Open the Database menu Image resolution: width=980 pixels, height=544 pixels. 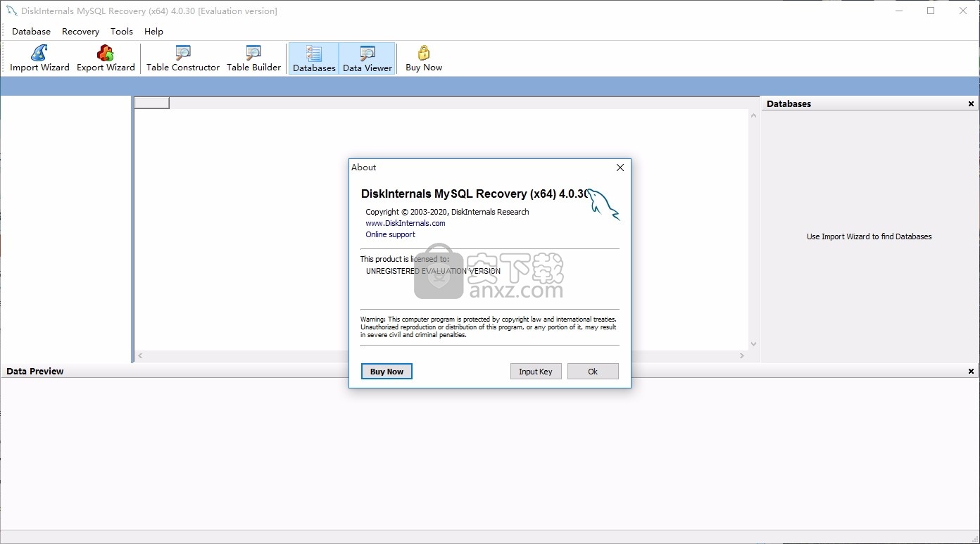pos(31,31)
